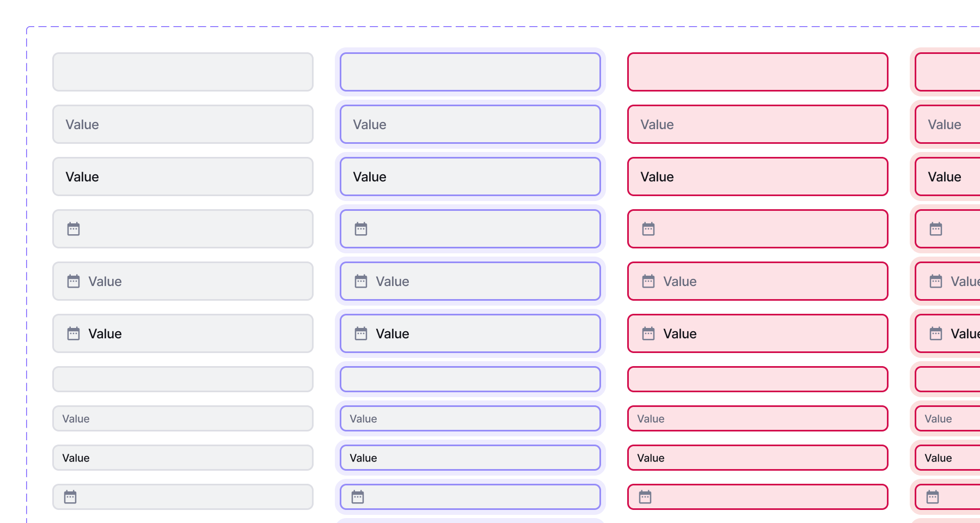Screen dimensions: 980x523
Task: Click calendar icon in empty large gray field
Action: point(73,229)
